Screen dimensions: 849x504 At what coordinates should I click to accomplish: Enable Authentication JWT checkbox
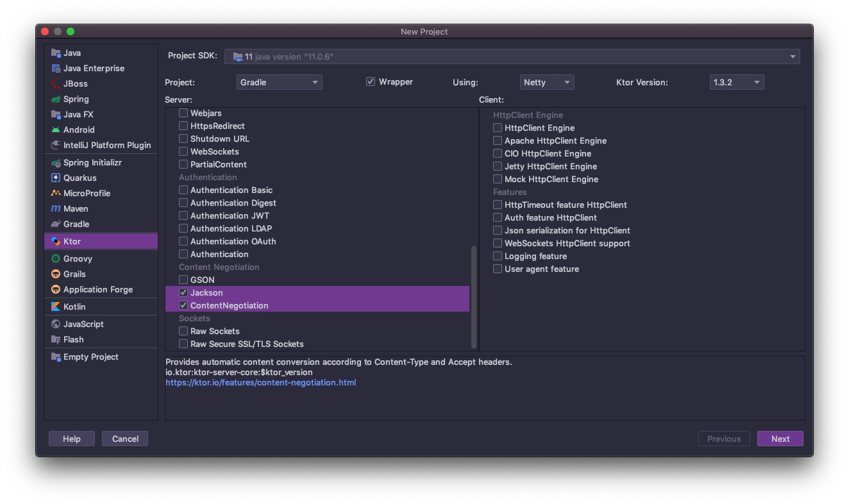pyautogui.click(x=183, y=216)
